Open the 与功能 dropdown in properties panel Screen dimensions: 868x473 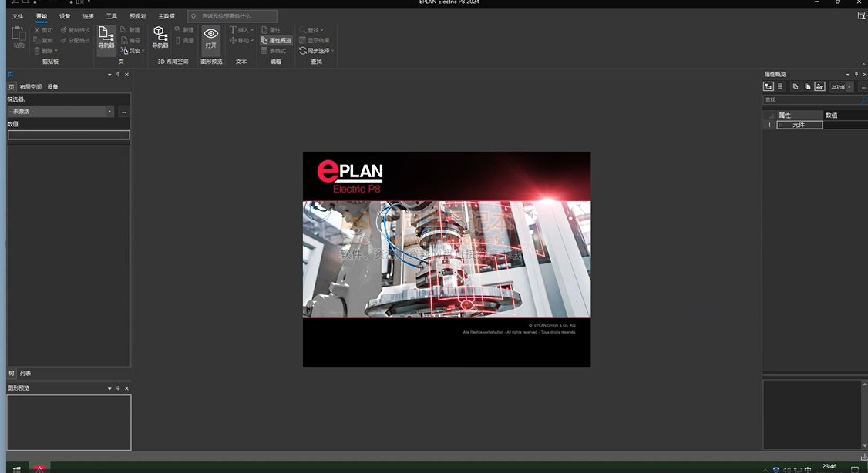(841, 87)
